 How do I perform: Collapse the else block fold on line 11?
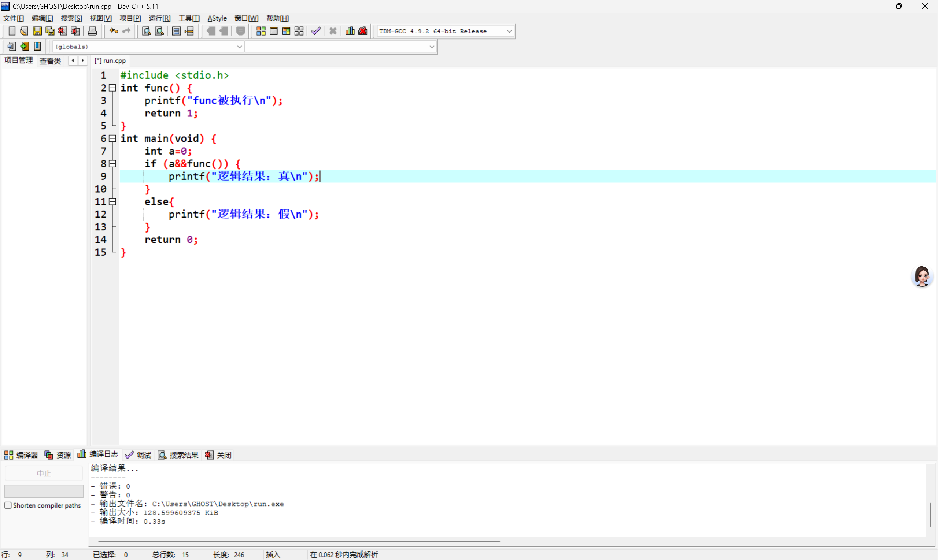click(112, 201)
